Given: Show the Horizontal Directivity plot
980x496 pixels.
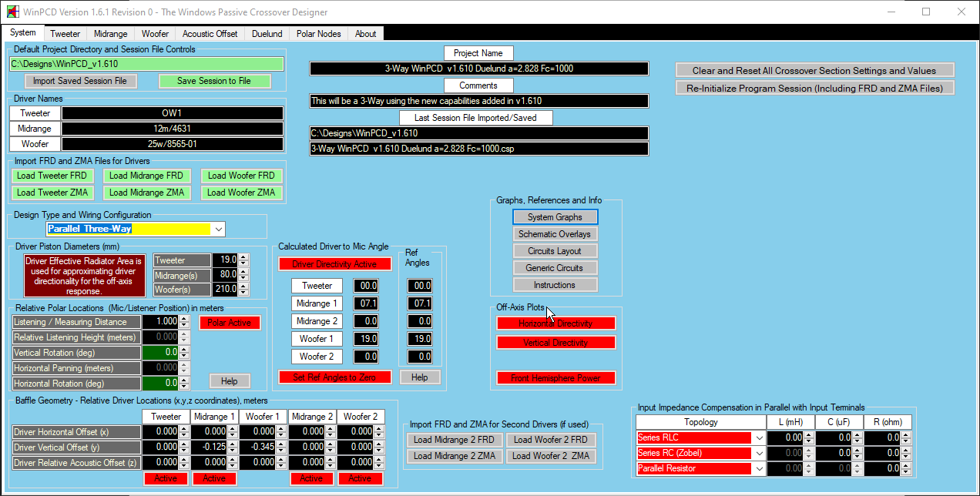Looking at the screenshot, I should click(x=555, y=323).
